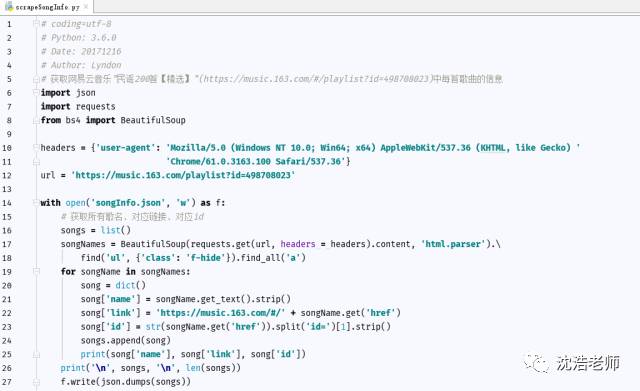Click the playlist URL string on line 12
Viewport: 640px width, 391px height.
click(183, 175)
